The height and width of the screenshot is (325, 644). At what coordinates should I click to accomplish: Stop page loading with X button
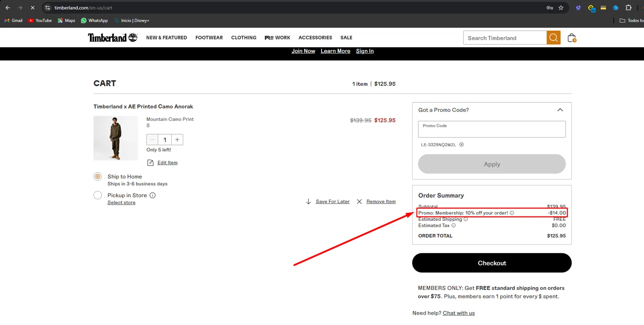32,8
